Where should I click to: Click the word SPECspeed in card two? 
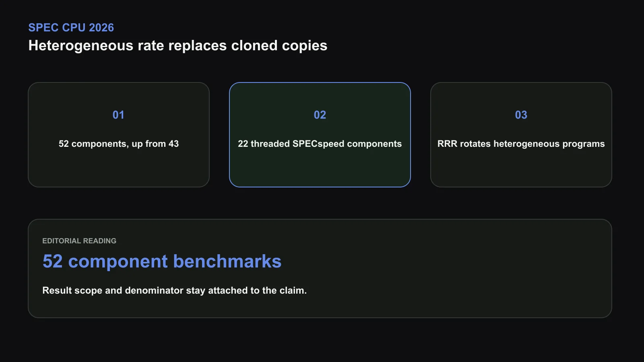pos(318,144)
